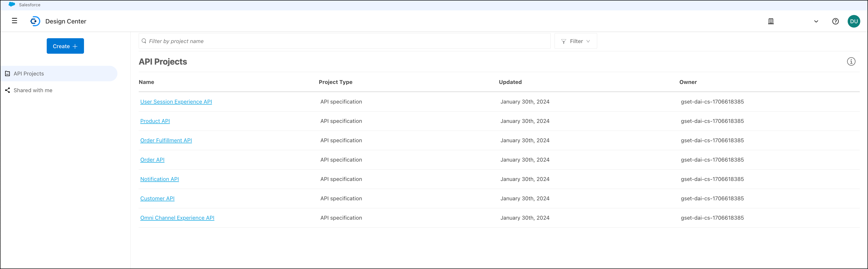Screen dimensions: 868x269
Task: Select API Projects in the sidebar
Action: 29,74
